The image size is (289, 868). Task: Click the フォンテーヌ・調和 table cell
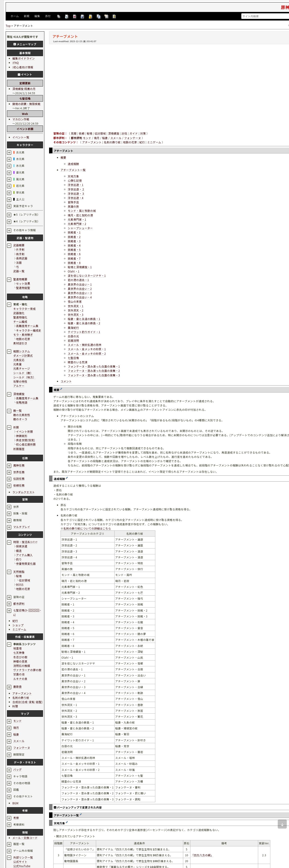tap(135, 799)
